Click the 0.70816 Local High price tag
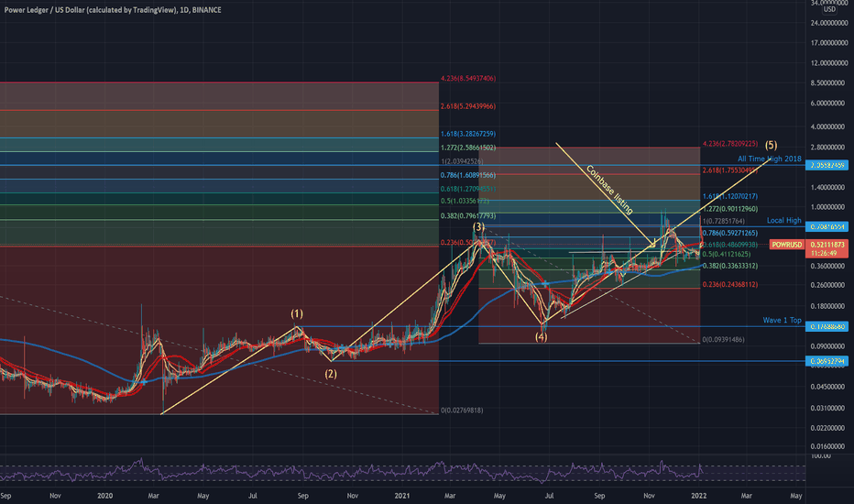The height and width of the screenshot is (504, 854). [827, 226]
